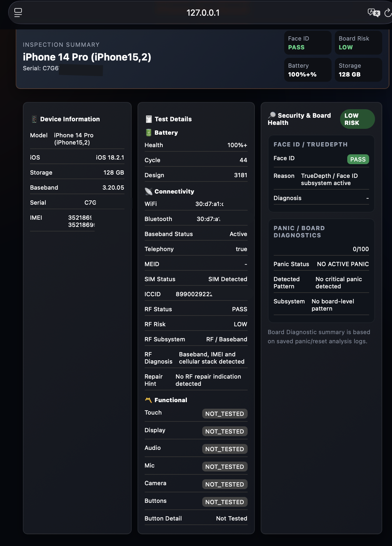
Task: Click the Telephony 'true' value
Action: pos(241,249)
